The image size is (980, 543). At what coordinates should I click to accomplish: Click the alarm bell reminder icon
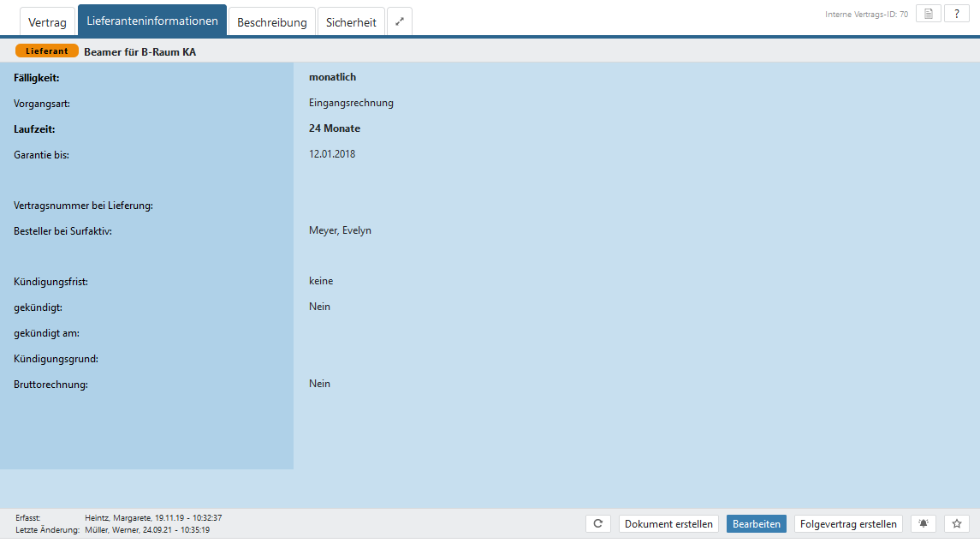coord(923,523)
